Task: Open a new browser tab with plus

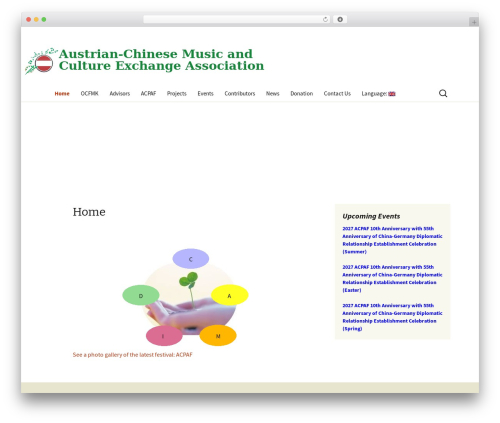Action: pos(474,22)
